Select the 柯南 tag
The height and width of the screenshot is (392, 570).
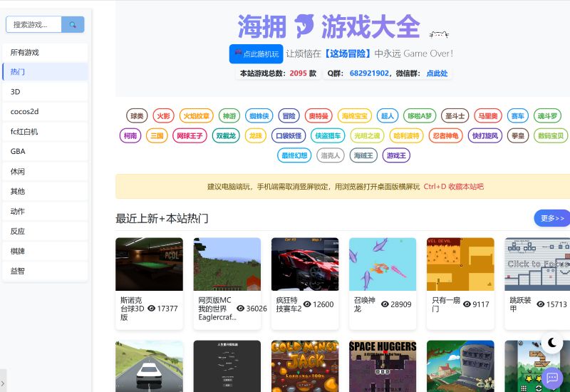(130, 135)
